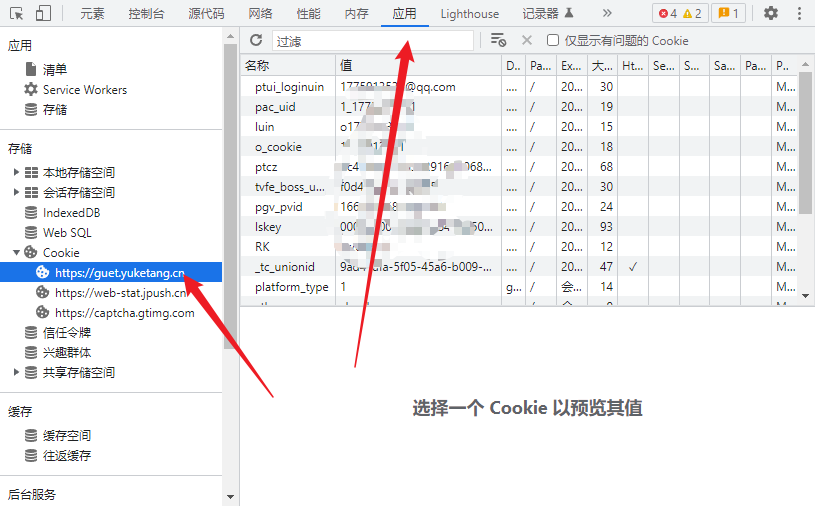The width and height of the screenshot is (815, 506).
Task: Open the three-dot DevTools customize menu
Action: [799, 13]
